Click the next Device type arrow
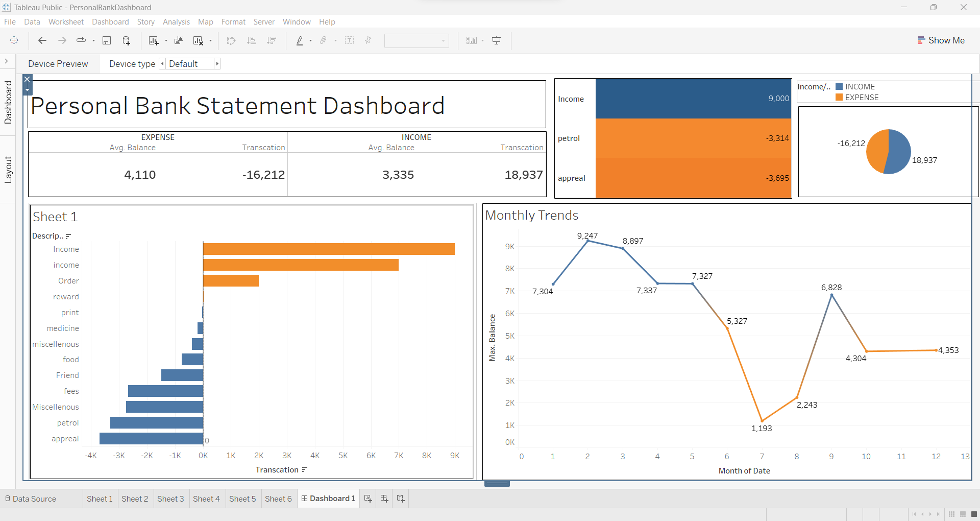Image resolution: width=980 pixels, height=521 pixels. (217, 64)
